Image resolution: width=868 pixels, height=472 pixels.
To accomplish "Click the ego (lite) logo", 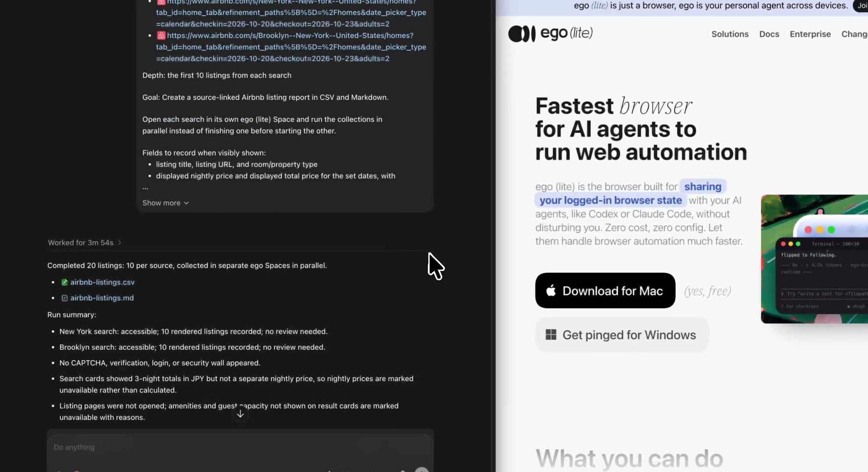I will (550, 33).
